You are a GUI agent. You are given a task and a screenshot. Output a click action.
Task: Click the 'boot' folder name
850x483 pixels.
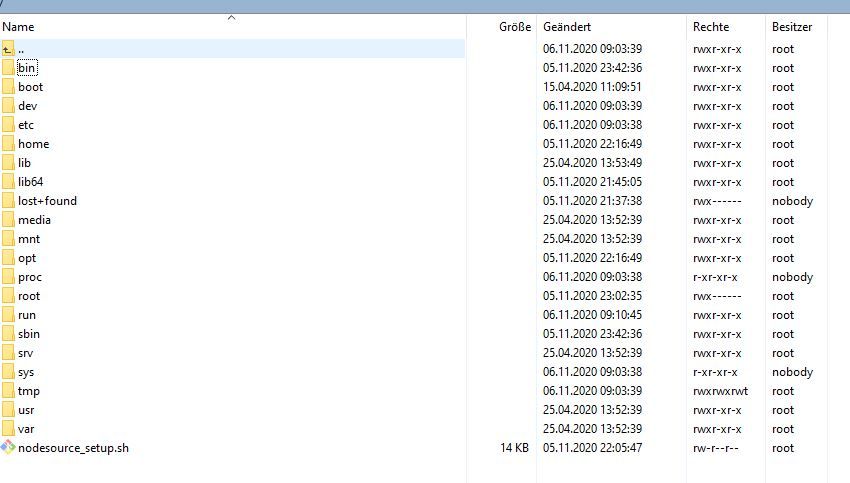pyautogui.click(x=30, y=87)
